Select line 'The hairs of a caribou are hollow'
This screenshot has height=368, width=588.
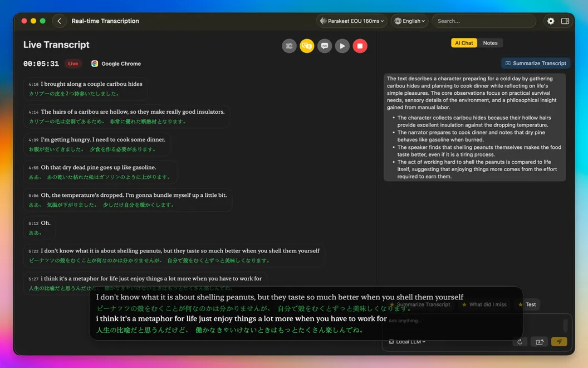[133, 112]
